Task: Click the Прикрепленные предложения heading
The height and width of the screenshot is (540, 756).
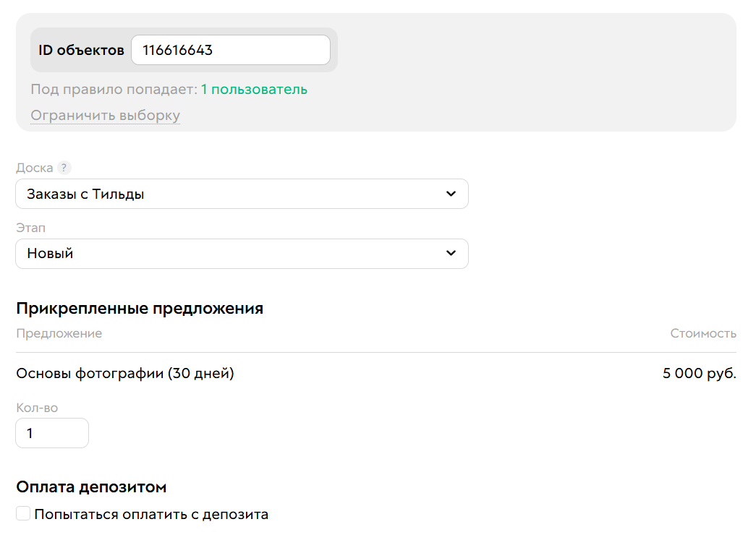Action: coord(140,308)
